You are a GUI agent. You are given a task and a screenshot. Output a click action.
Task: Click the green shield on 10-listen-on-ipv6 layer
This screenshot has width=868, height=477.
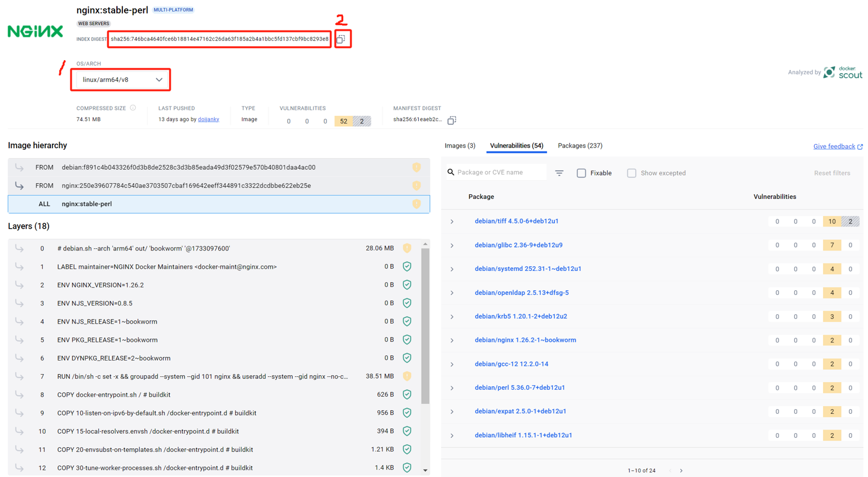coord(407,413)
